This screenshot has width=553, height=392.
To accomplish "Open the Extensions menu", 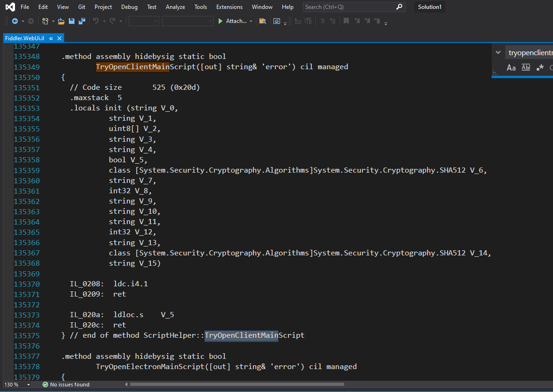I will click(229, 7).
